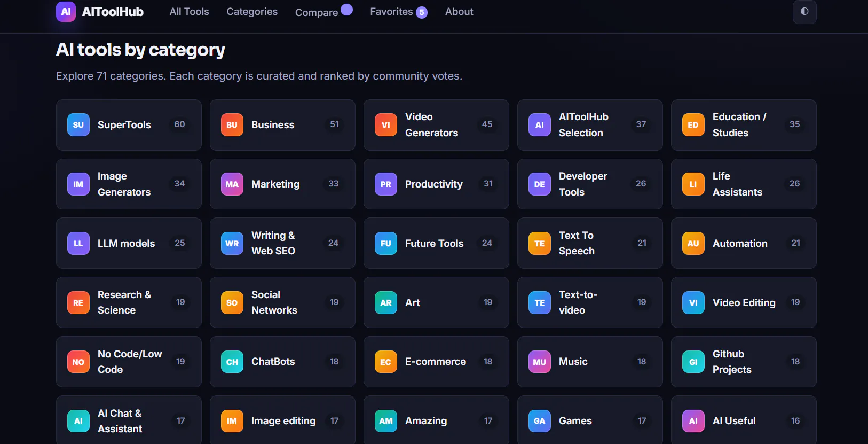Open the Art category link

(x=436, y=302)
